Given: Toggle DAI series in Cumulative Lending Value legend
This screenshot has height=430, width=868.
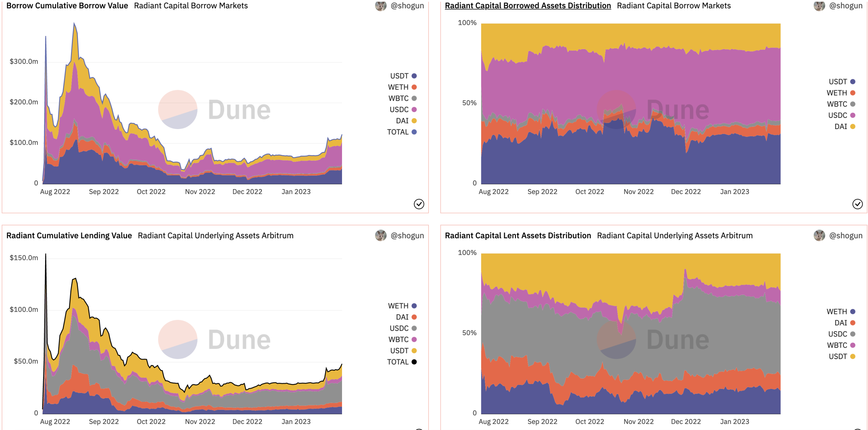Looking at the screenshot, I should pos(406,317).
